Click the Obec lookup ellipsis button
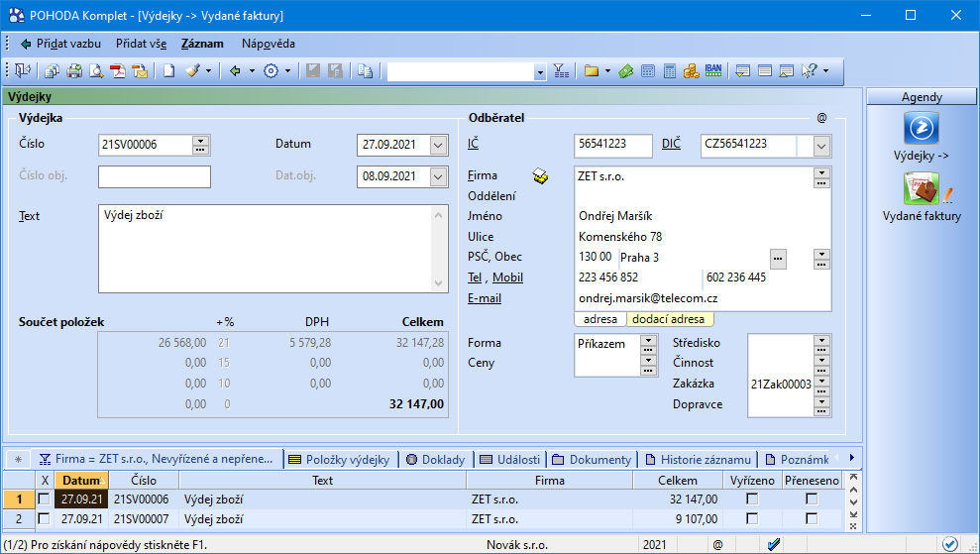Image resolution: width=980 pixels, height=554 pixels. pos(778,259)
